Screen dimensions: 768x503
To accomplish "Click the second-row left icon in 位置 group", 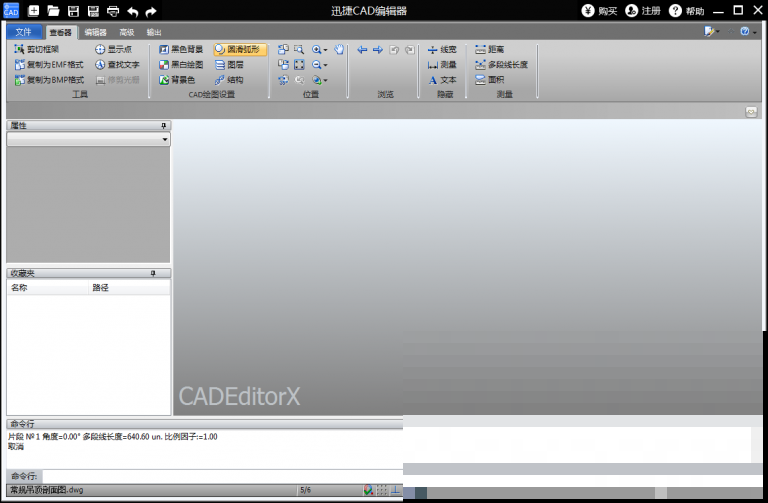I will point(283,64).
